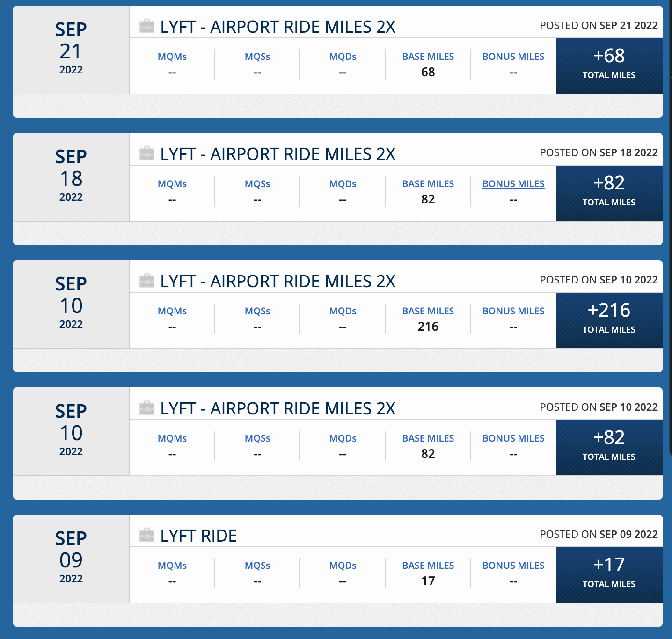The image size is (672, 639).
Task: Click the briefcase icon on the second Sep 10 entry
Action: click(147, 408)
